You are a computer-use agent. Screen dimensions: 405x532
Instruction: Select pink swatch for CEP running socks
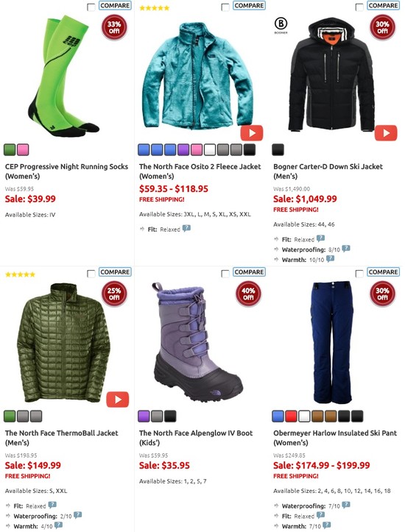tap(23, 149)
